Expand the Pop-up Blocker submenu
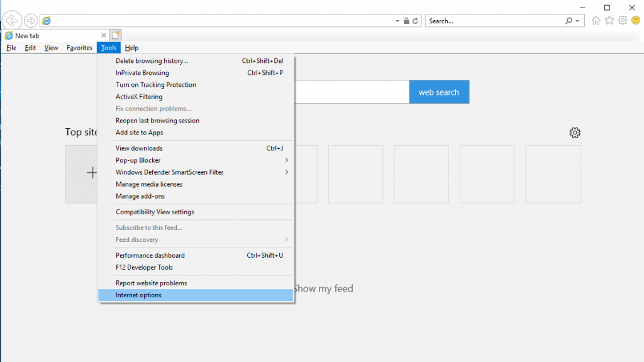644x362 pixels. coord(196,160)
